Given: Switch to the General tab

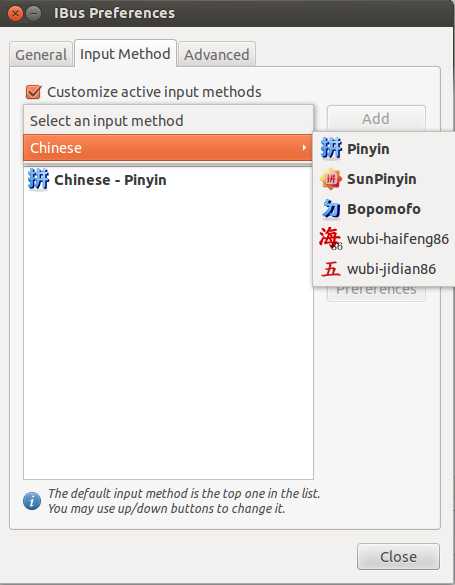Looking at the screenshot, I should (x=41, y=55).
